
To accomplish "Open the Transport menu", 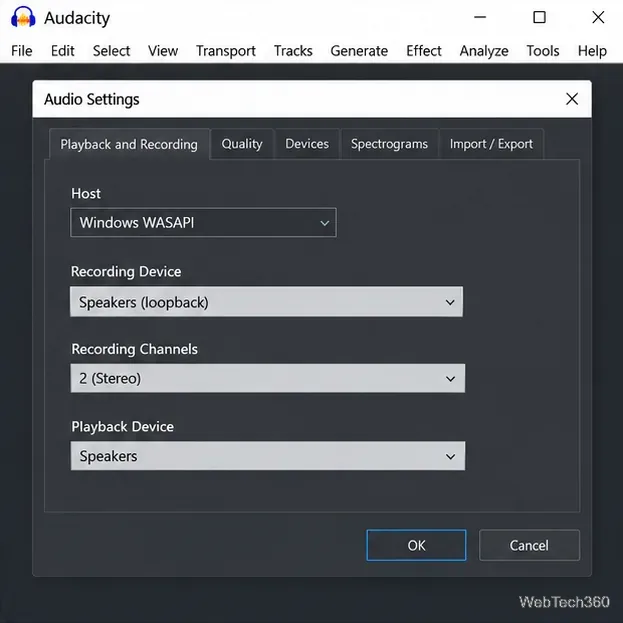I will [x=226, y=51].
